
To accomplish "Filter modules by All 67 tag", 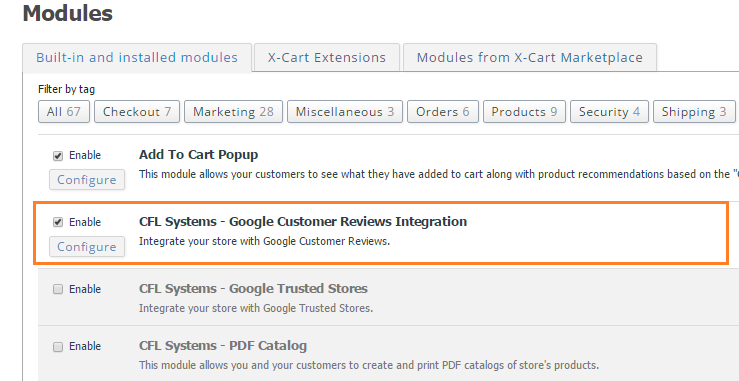I will tap(64, 112).
